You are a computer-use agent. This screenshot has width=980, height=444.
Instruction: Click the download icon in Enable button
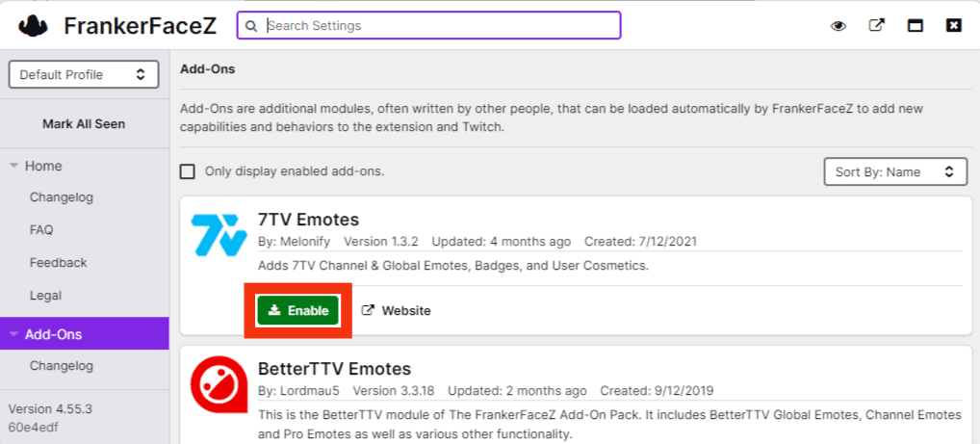(273, 310)
